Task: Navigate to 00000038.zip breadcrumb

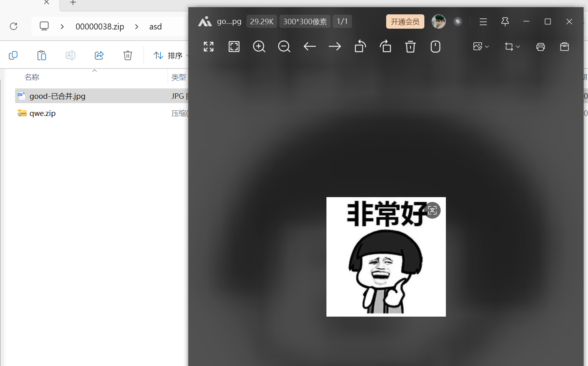Action: point(100,27)
